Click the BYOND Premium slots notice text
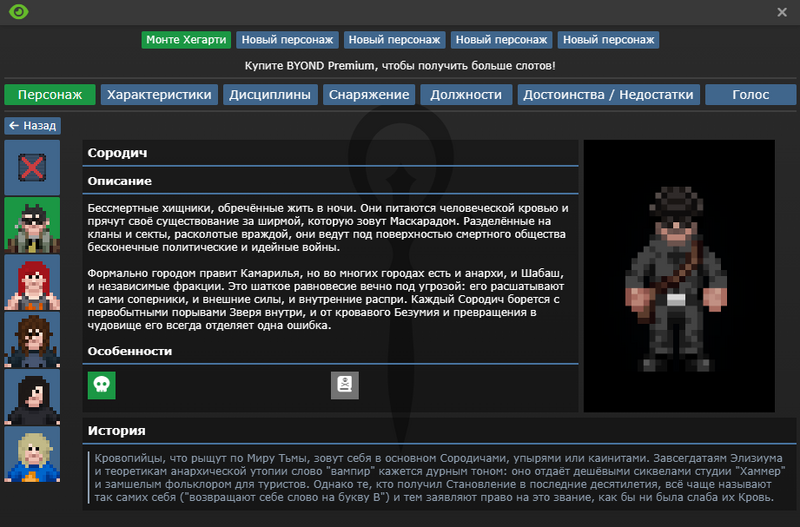Screen dimensions: 800x527 [400, 66]
